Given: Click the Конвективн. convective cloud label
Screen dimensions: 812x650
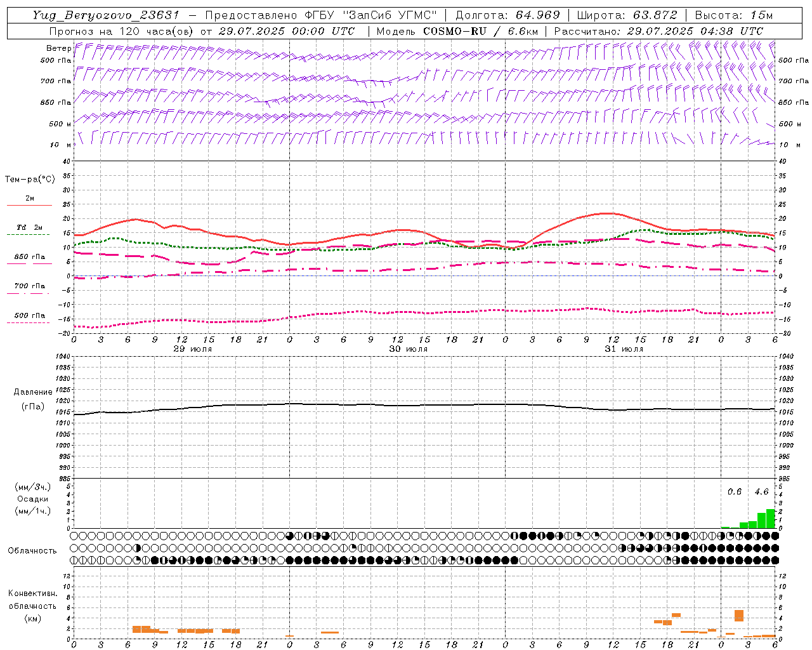Looking at the screenshot, I should tap(32, 594).
